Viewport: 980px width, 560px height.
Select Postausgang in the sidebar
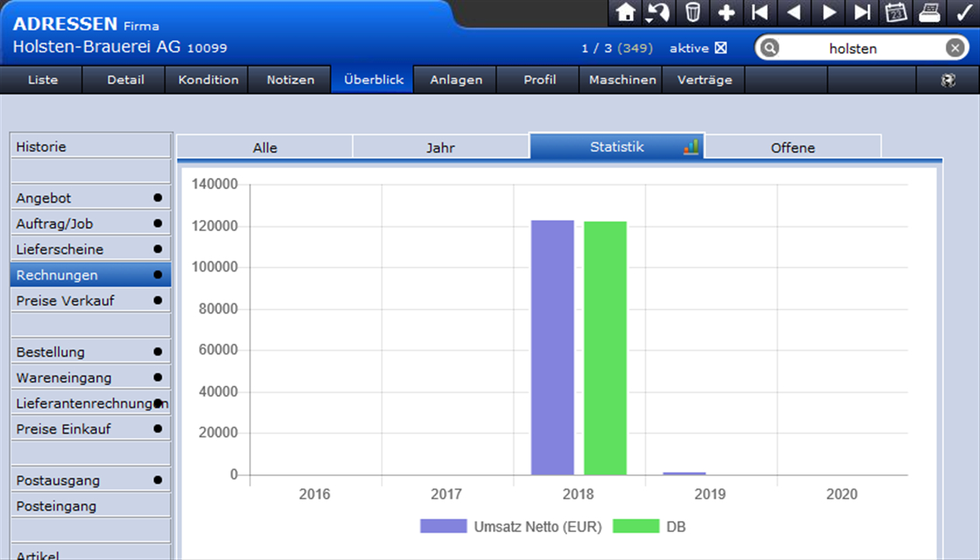tap(91, 480)
